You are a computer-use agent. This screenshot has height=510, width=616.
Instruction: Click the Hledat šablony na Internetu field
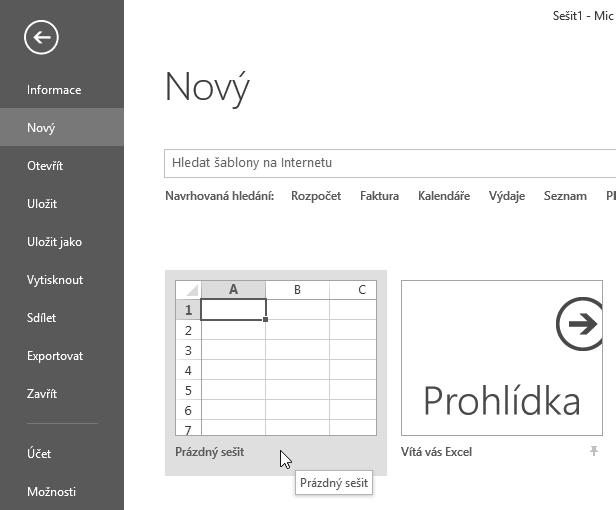pos(390,163)
